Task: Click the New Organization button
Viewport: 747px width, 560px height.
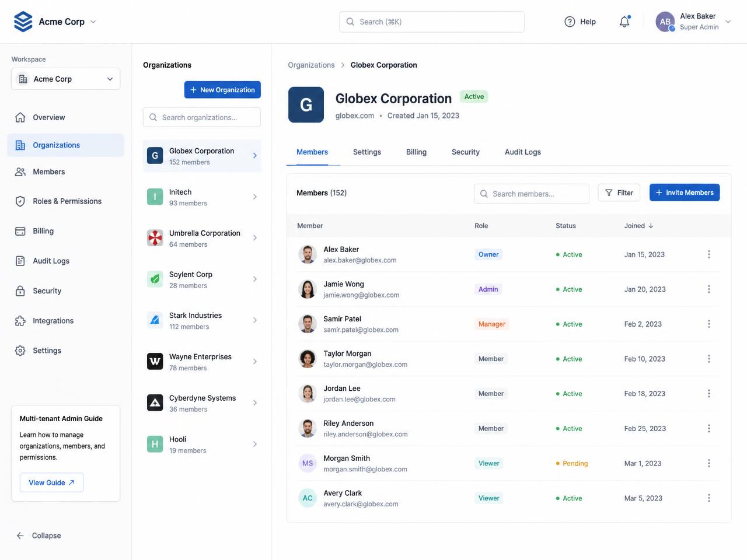Action: coord(222,90)
